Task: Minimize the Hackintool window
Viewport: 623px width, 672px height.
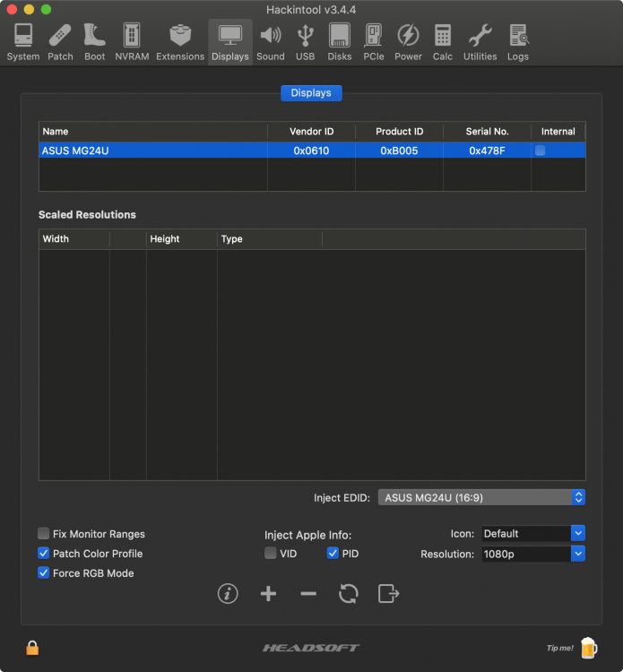Action: click(x=30, y=9)
